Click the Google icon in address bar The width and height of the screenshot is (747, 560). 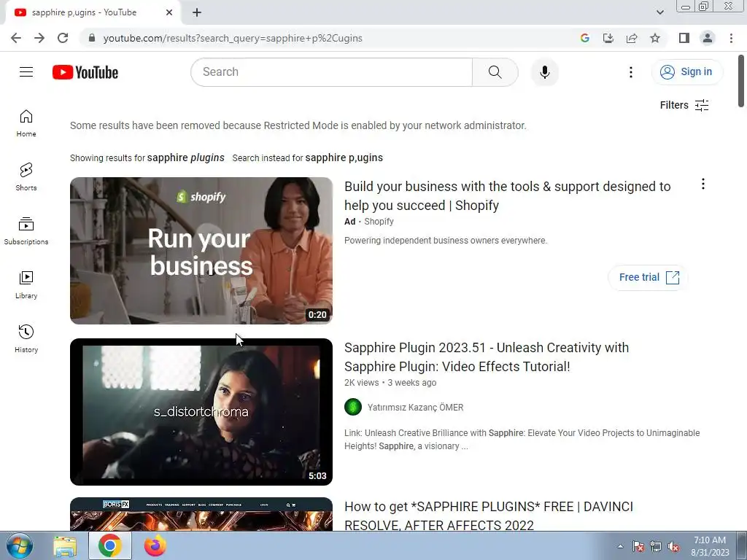[585, 38]
